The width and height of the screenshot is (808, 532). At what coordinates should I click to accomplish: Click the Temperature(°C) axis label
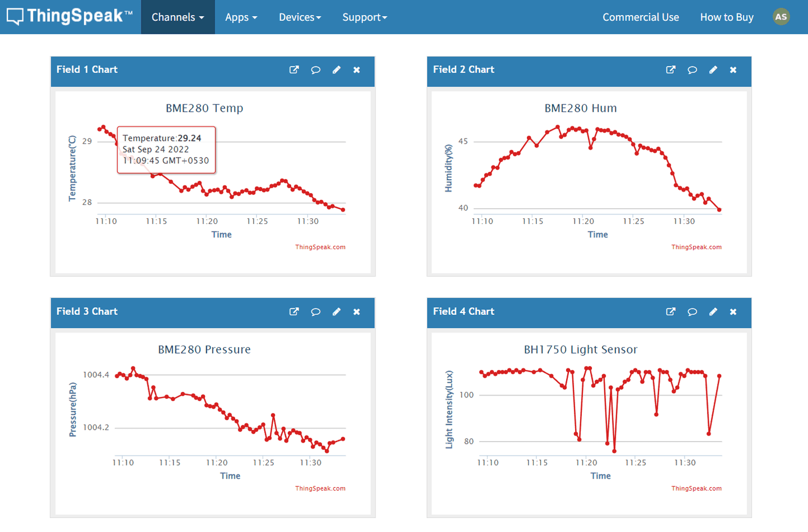[x=72, y=168]
